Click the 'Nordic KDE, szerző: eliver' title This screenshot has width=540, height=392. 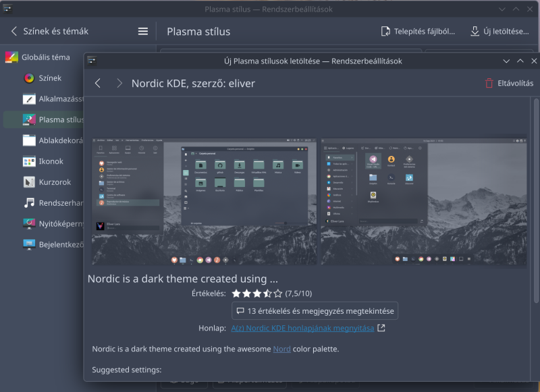coord(193,83)
